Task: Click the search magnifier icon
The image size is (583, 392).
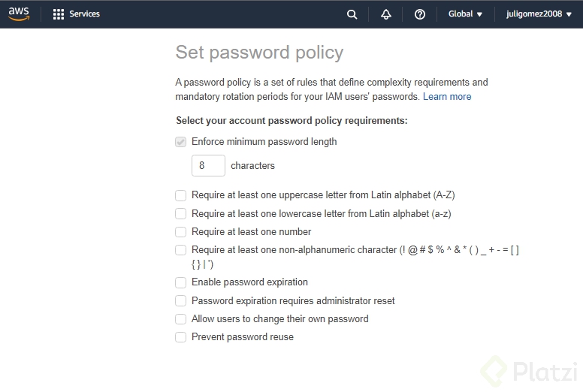Action: pyautogui.click(x=352, y=14)
